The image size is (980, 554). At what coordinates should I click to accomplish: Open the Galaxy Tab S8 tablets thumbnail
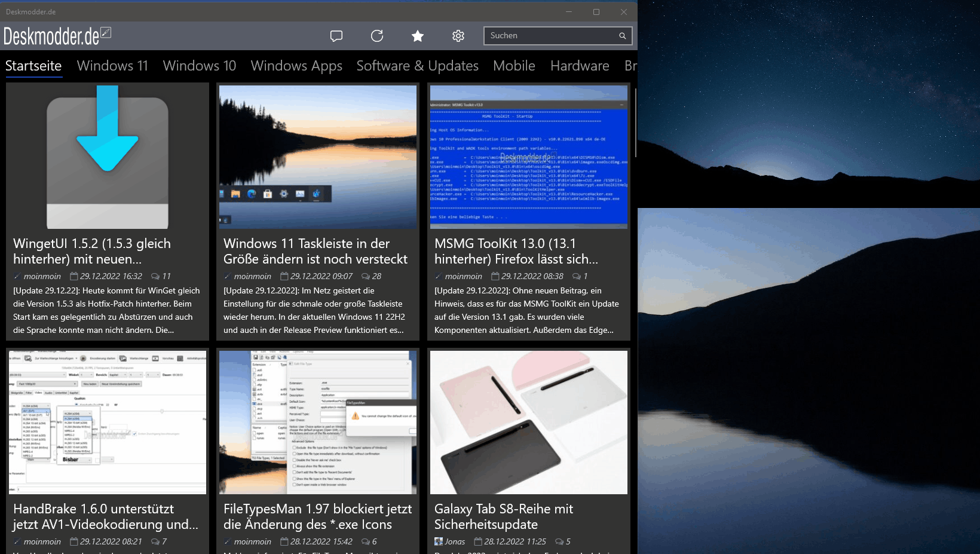[529, 423]
